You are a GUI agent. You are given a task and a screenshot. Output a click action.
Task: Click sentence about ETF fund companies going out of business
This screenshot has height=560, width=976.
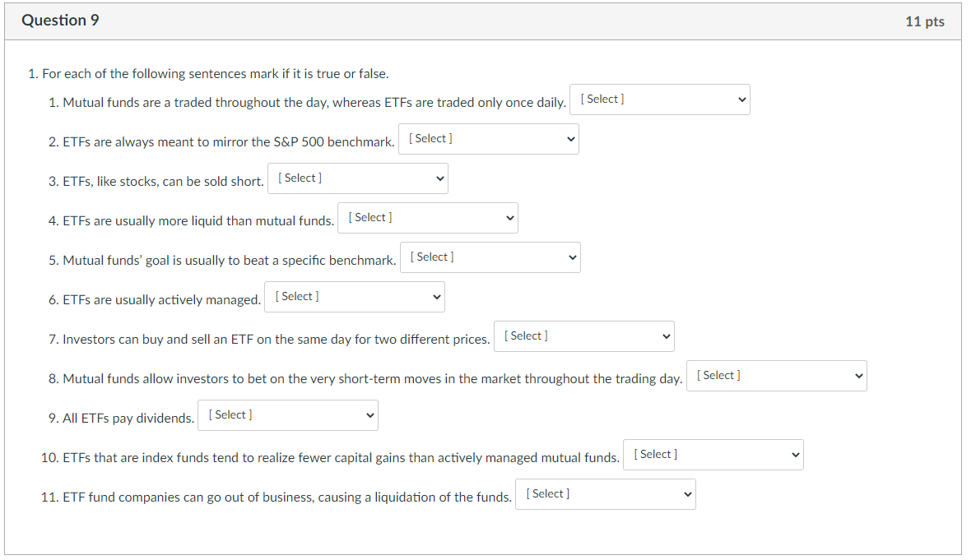point(287,498)
